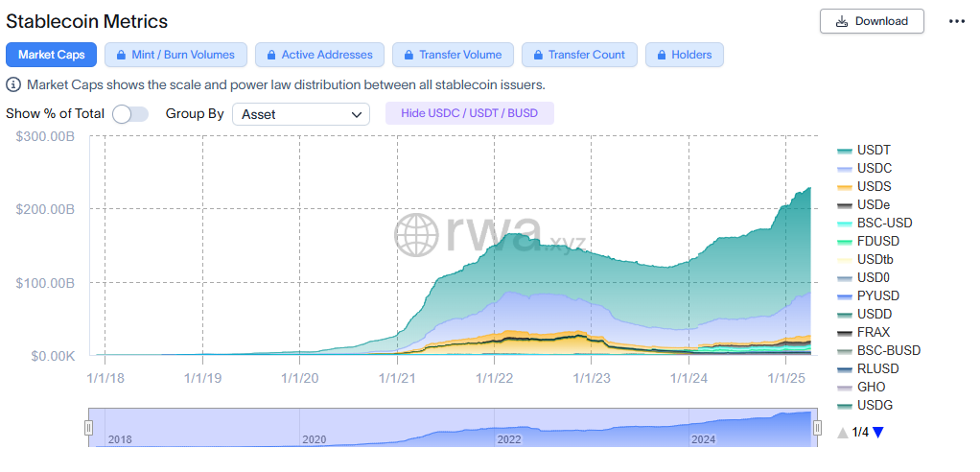Select the Market Caps tab
Screen dimensions: 980x472
pos(51,55)
